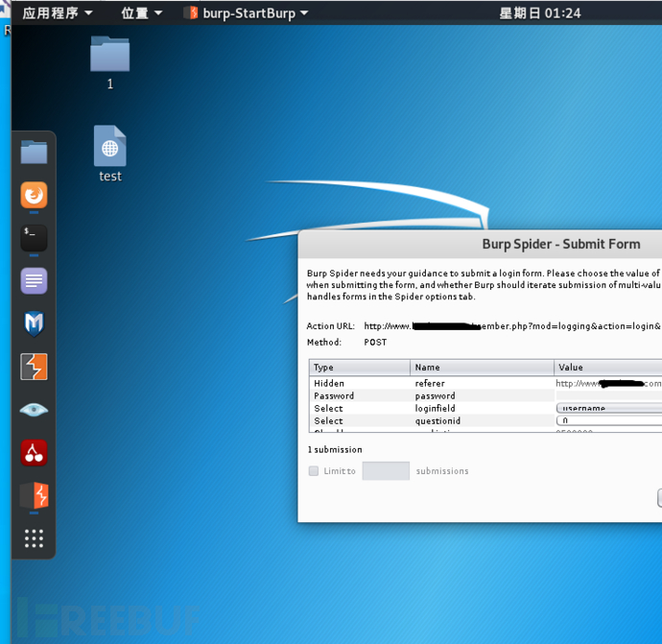Launch Metasploit from the dock
The height and width of the screenshot is (644, 662).
point(34,323)
